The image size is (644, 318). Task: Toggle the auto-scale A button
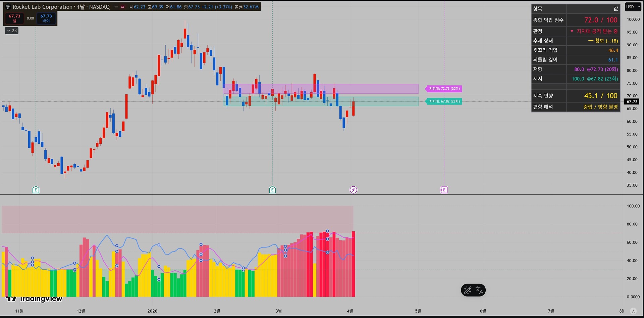(633, 311)
